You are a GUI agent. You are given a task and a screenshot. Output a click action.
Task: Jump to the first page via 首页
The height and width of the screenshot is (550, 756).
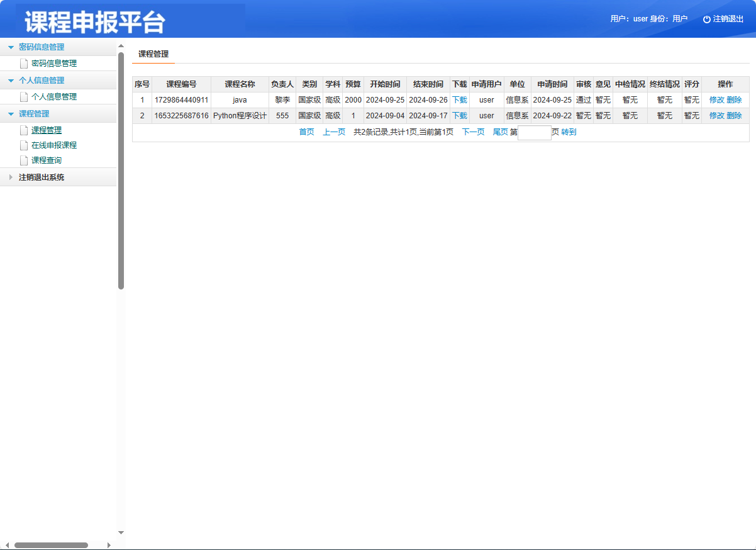pyautogui.click(x=306, y=132)
